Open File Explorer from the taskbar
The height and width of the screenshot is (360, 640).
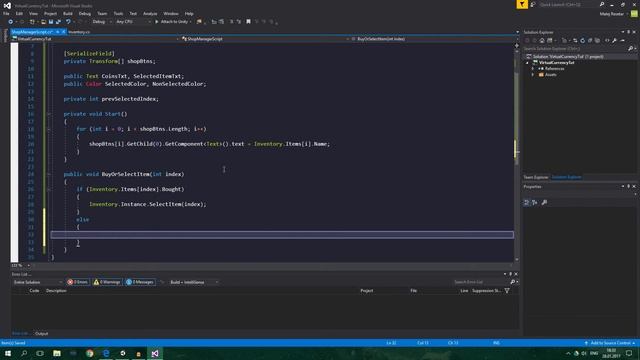click(57, 353)
